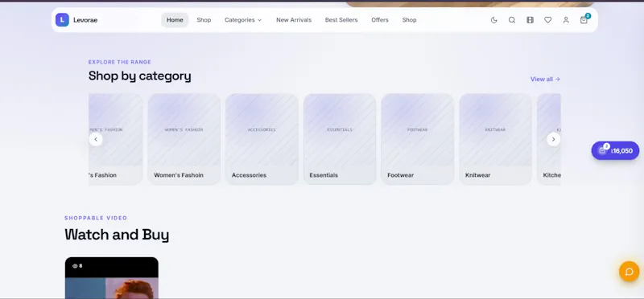Click the EXPLORE THE RANGE label
Viewport: 644px width, 299px height.
coord(119,63)
